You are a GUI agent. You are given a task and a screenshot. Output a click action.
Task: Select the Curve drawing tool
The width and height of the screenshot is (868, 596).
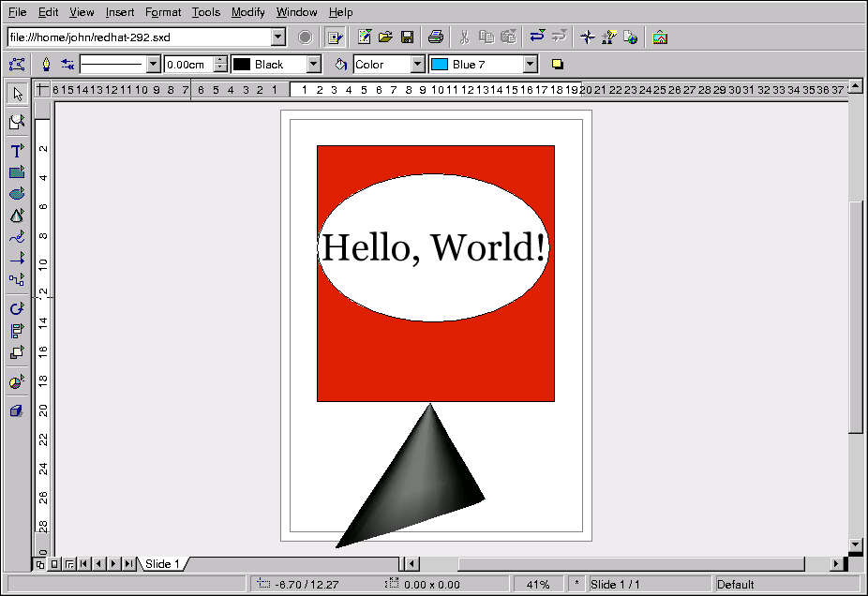(16, 237)
